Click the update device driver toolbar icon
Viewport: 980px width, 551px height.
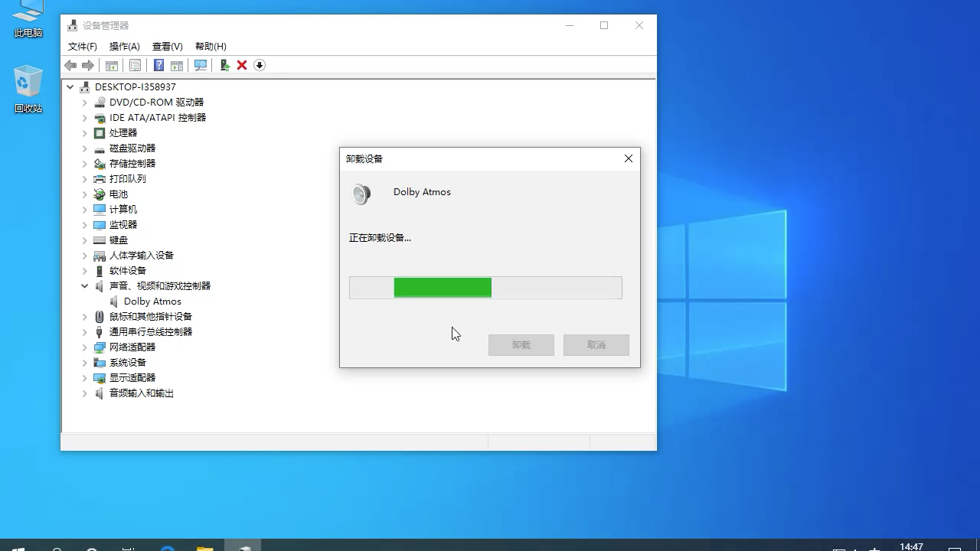[224, 66]
